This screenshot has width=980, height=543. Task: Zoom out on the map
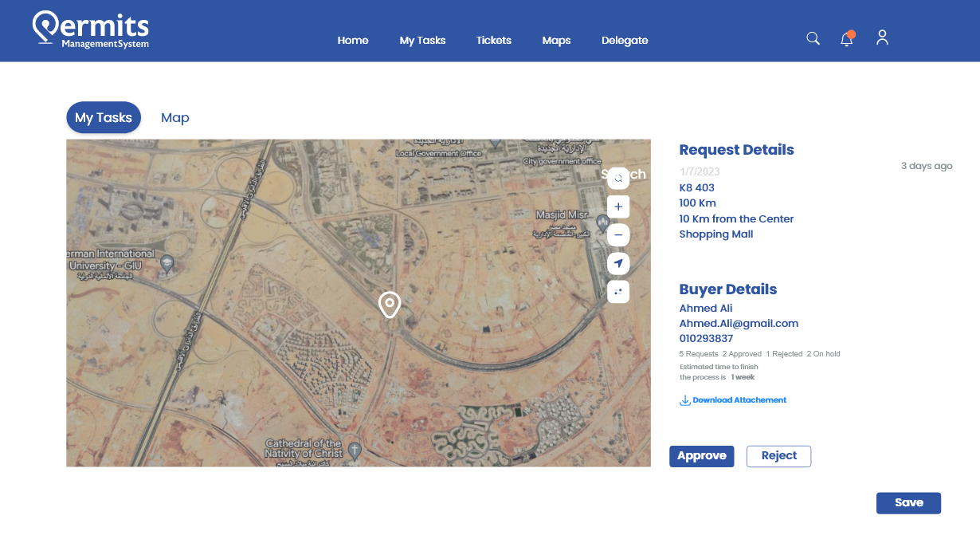pos(618,235)
